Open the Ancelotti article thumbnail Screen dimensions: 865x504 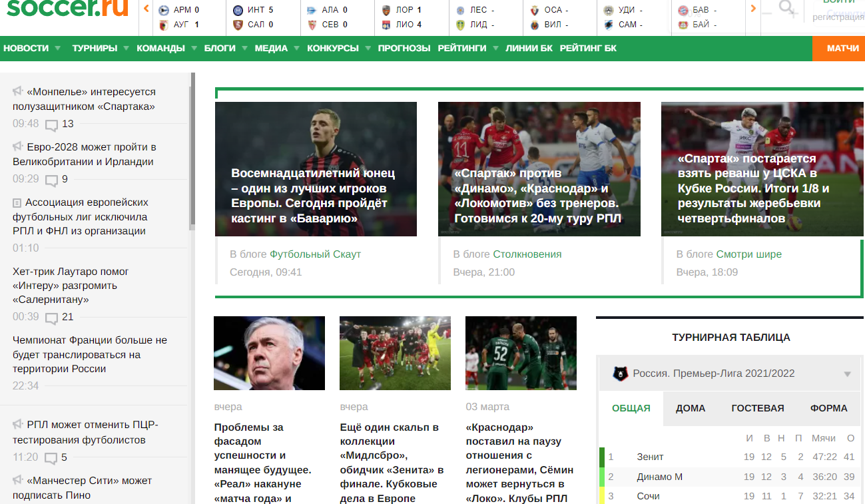tap(269, 353)
